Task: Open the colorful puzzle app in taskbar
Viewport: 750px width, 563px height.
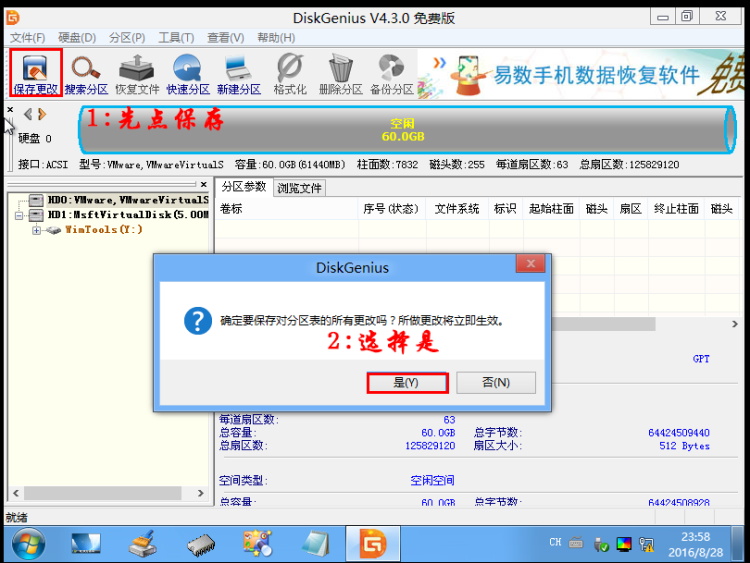Action: point(257,544)
